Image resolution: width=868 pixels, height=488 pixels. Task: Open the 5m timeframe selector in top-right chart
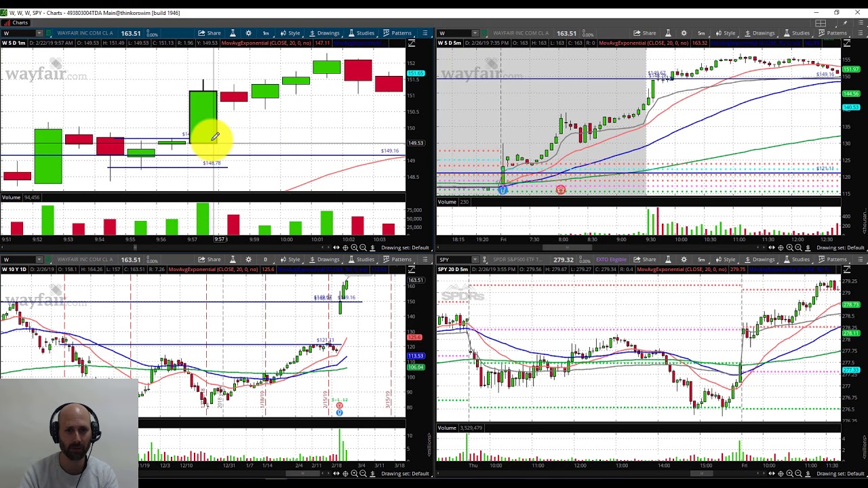[701, 33]
